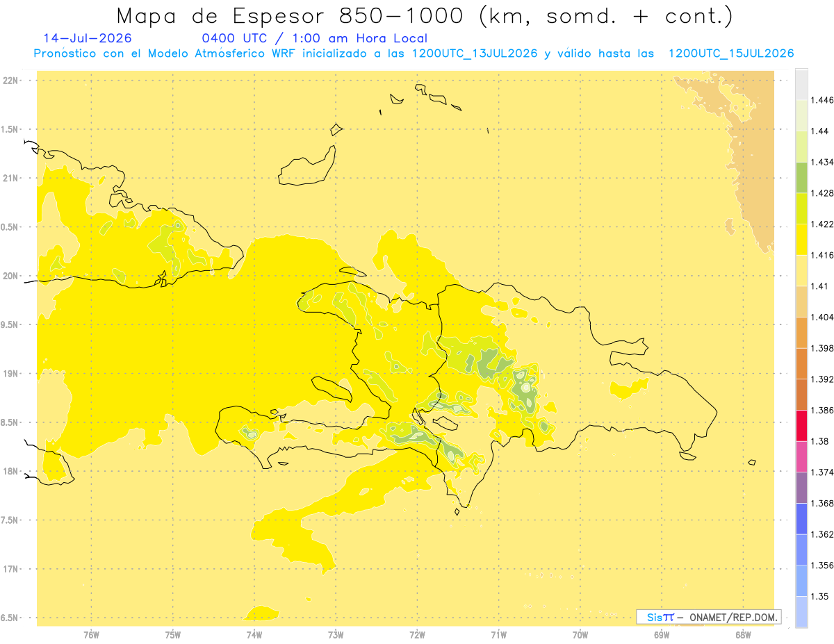
Task: Click the '72W' longitude label
Action: (417, 634)
